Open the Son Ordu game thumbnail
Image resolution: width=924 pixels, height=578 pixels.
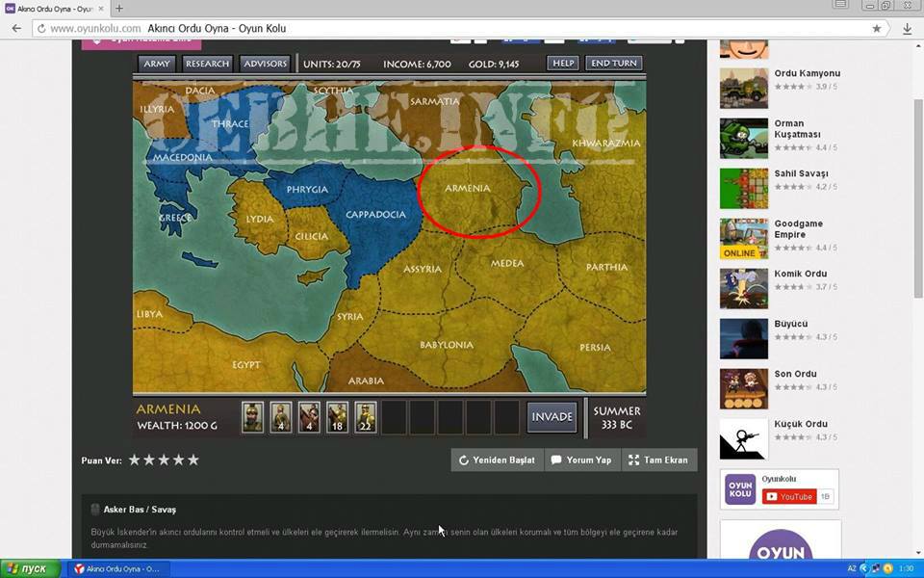[x=744, y=388]
